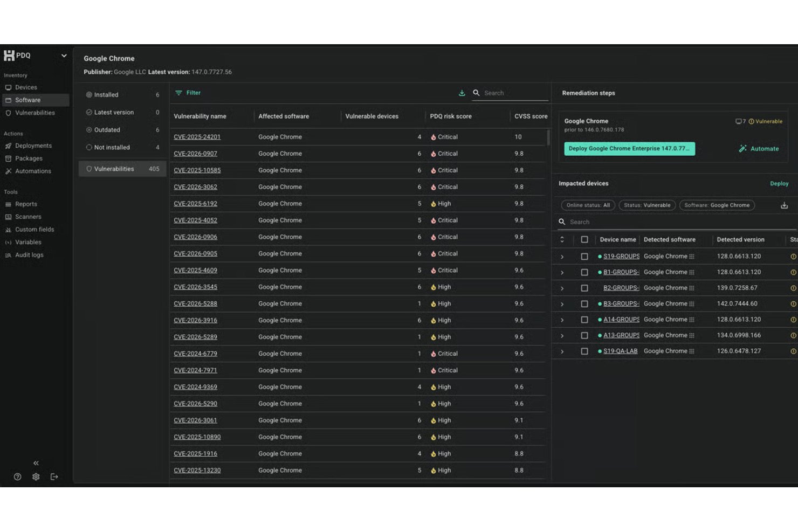Viewport: 798px width, 532px height.
Task: Check the A13-GROUPS device checkbox
Action: click(584, 336)
